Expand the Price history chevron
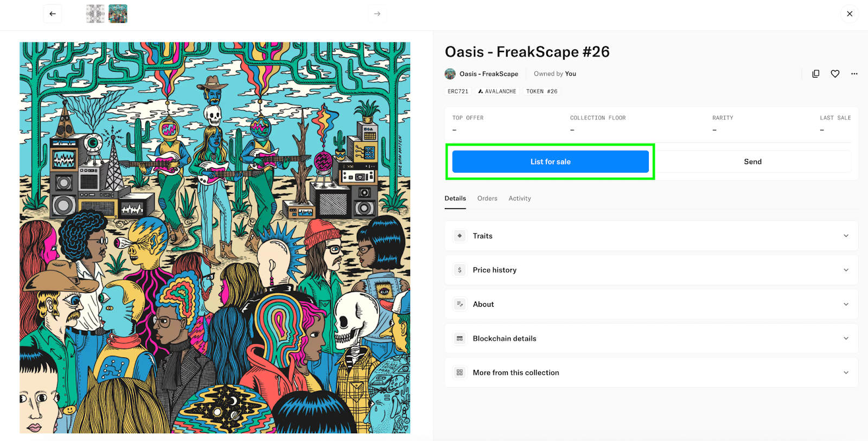Image resolution: width=868 pixels, height=441 pixels. click(x=846, y=270)
